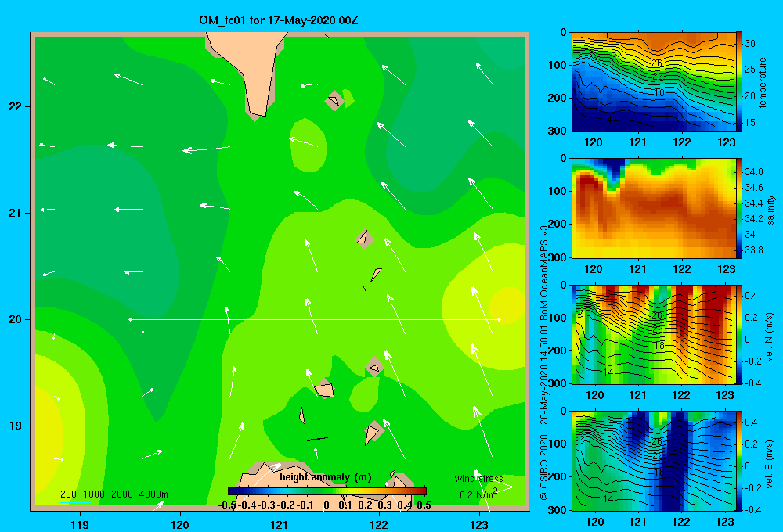The width and height of the screenshot is (783, 532).
Task: Click the map's latitude label 21
Action: (x=16, y=213)
